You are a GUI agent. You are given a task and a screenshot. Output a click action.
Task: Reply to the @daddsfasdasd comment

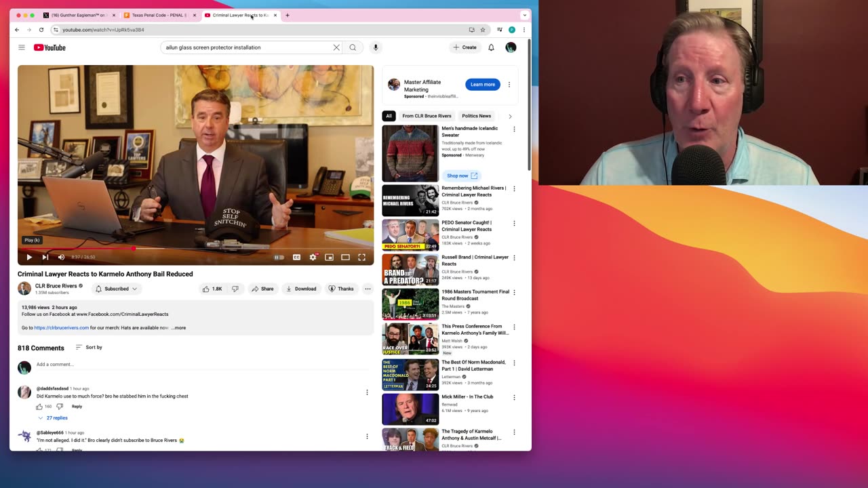(x=77, y=407)
